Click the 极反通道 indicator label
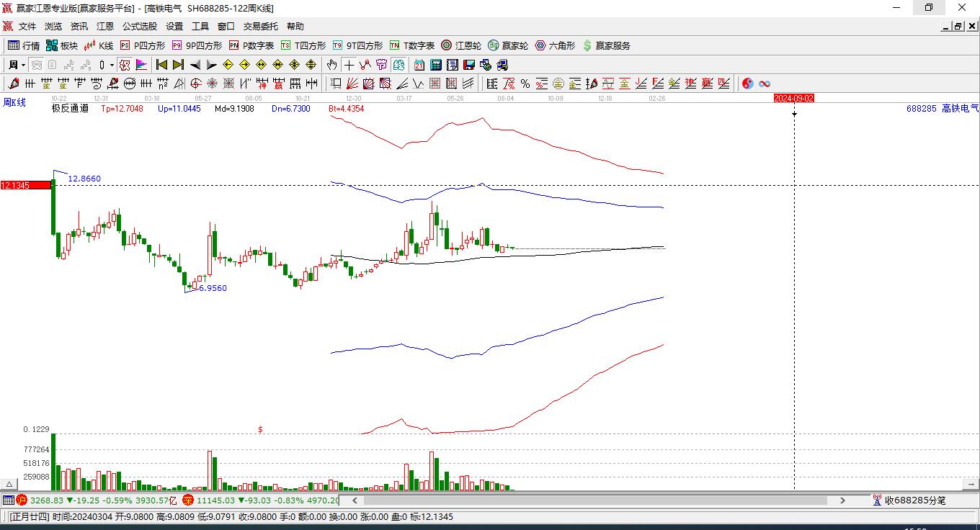 pyautogui.click(x=70, y=109)
